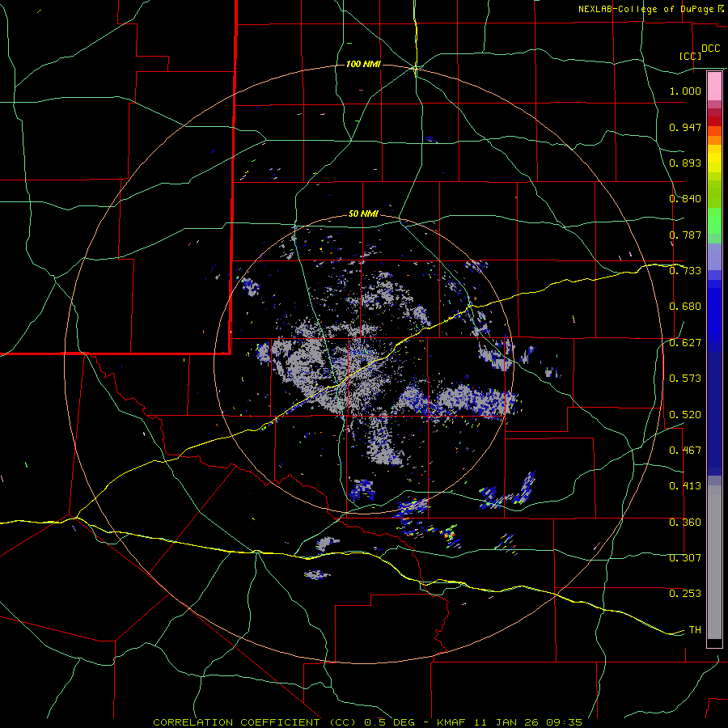Image resolution: width=728 pixels, height=728 pixels.
Task: Click the 0.573 scale value
Action: [x=685, y=379]
